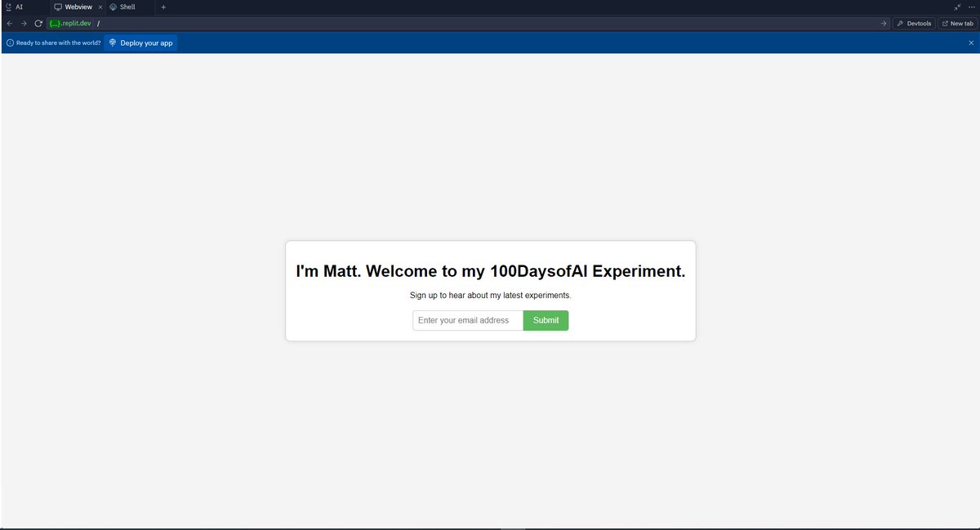Go forward in the webview
This screenshot has height=530, width=980.
[x=24, y=24]
